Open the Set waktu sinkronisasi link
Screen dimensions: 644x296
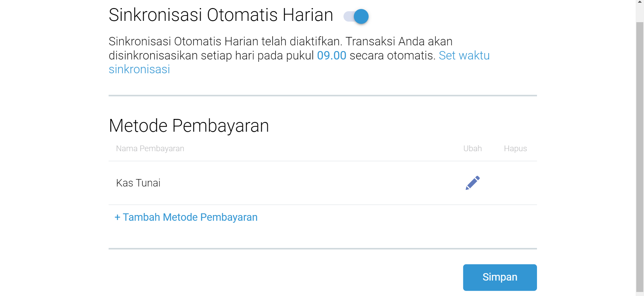tap(464, 55)
